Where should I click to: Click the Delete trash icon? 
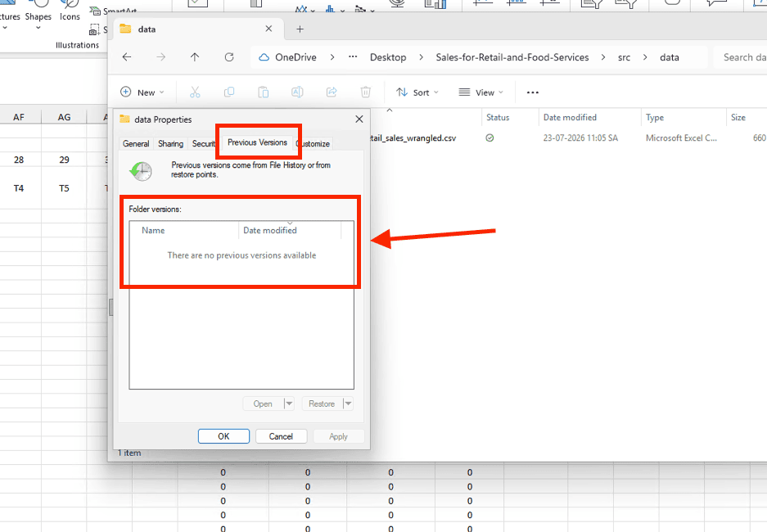click(x=365, y=92)
